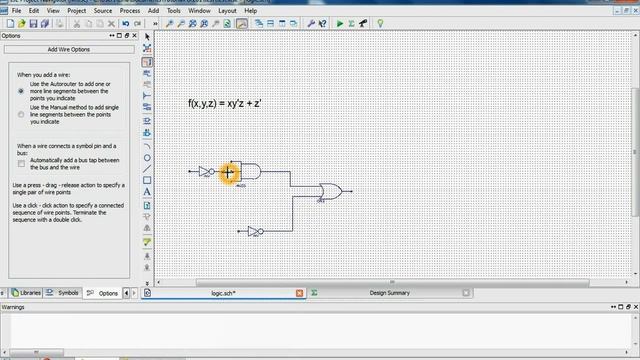The image size is (640, 360).
Task: Click the left tab scroll arrow beside Options
Action: tap(127, 293)
